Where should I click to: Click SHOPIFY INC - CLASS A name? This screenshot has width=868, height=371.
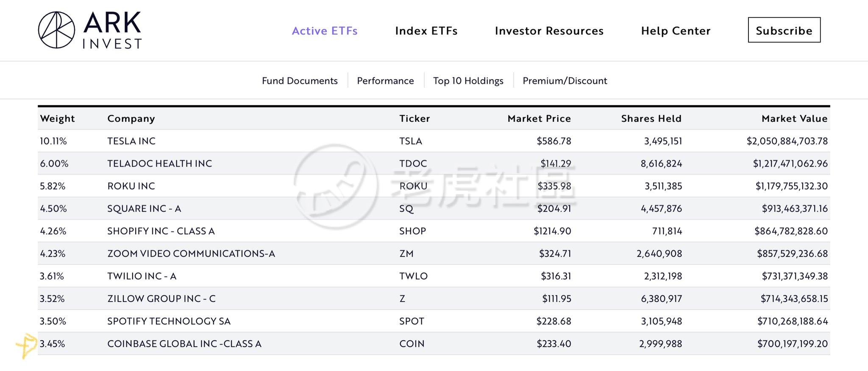pyautogui.click(x=161, y=231)
